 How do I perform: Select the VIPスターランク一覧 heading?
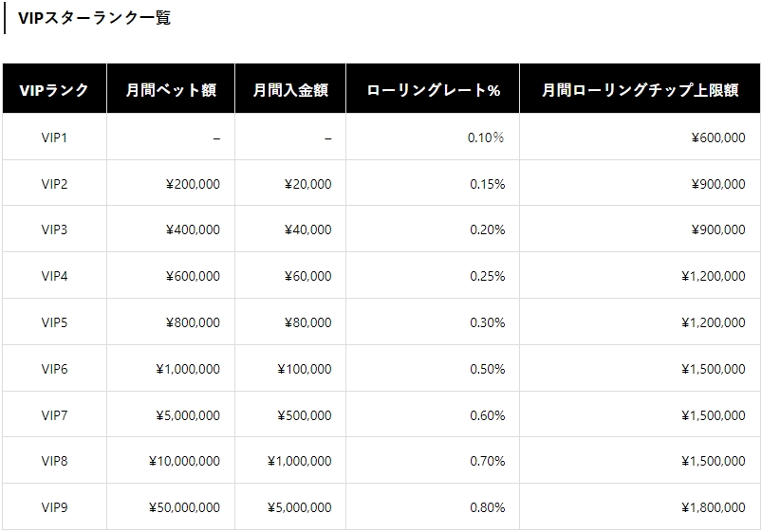(x=94, y=18)
